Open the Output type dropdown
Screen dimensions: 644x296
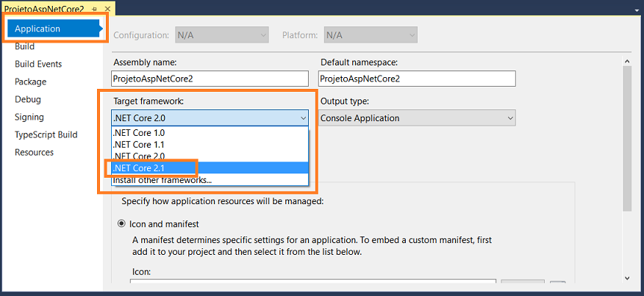[417, 118]
